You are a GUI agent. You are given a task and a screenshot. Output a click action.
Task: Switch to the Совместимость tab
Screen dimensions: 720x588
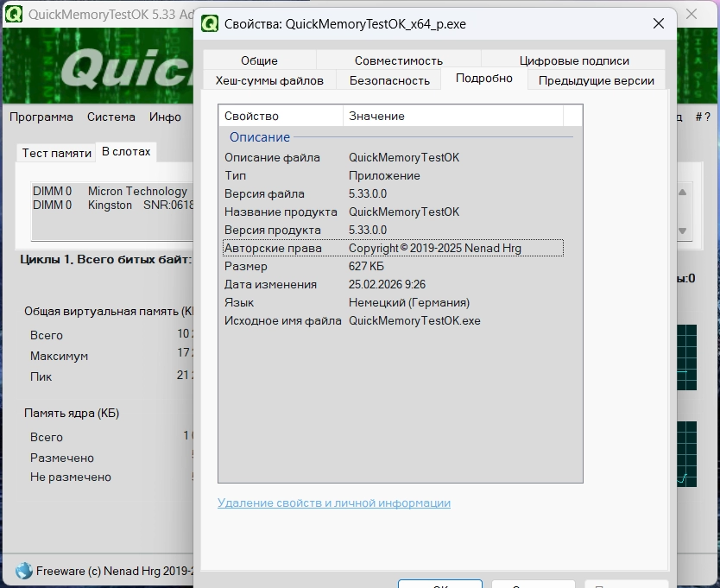coord(399,60)
